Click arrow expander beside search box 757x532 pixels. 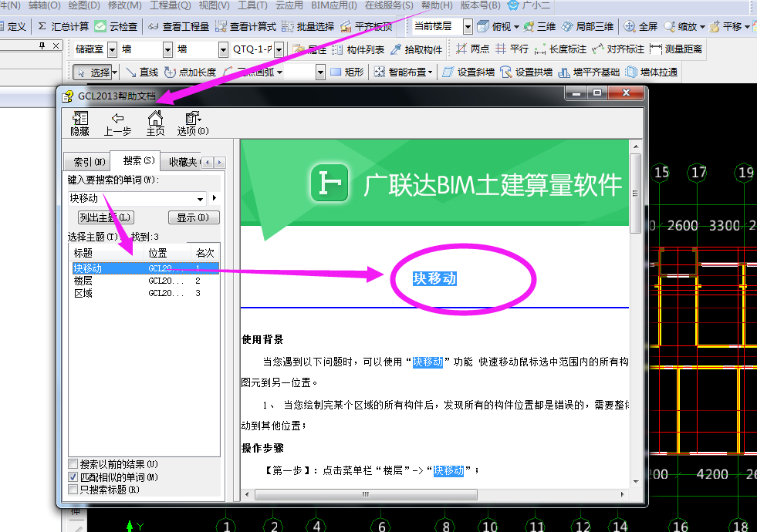[215, 197]
